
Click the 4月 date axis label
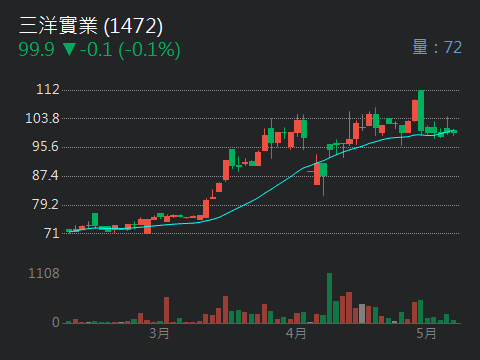pyautogui.click(x=296, y=333)
